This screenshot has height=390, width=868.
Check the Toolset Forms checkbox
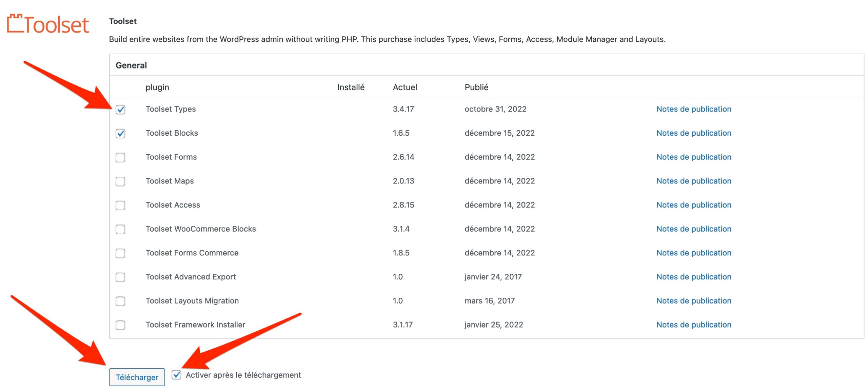(x=120, y=157)
